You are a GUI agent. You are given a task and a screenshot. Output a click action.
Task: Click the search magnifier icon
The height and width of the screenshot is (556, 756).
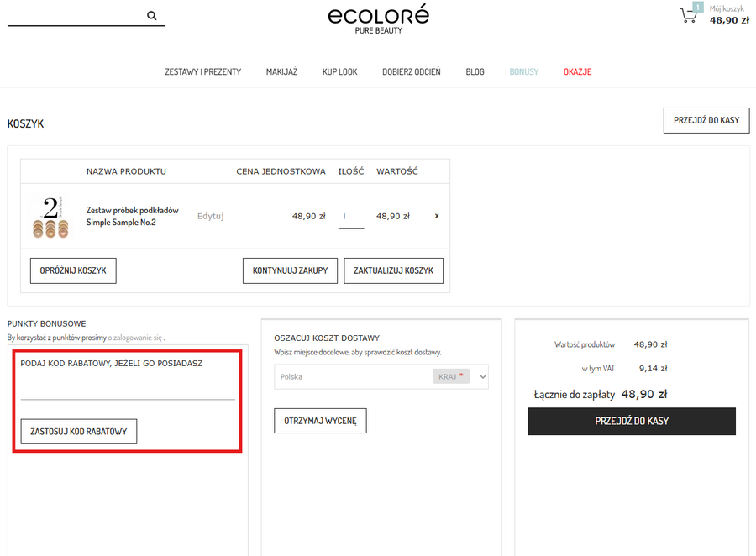click(x=152, y=15)
